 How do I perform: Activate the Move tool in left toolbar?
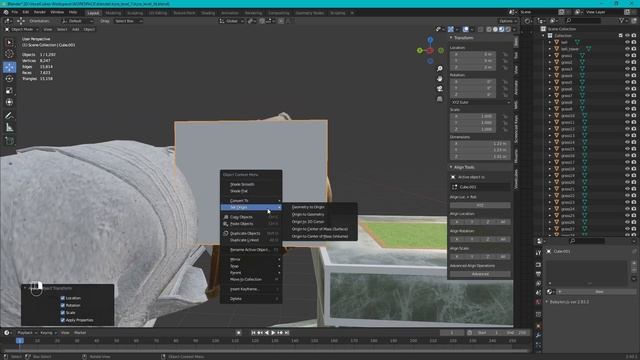pyautogui.click(x=9, y=67)
